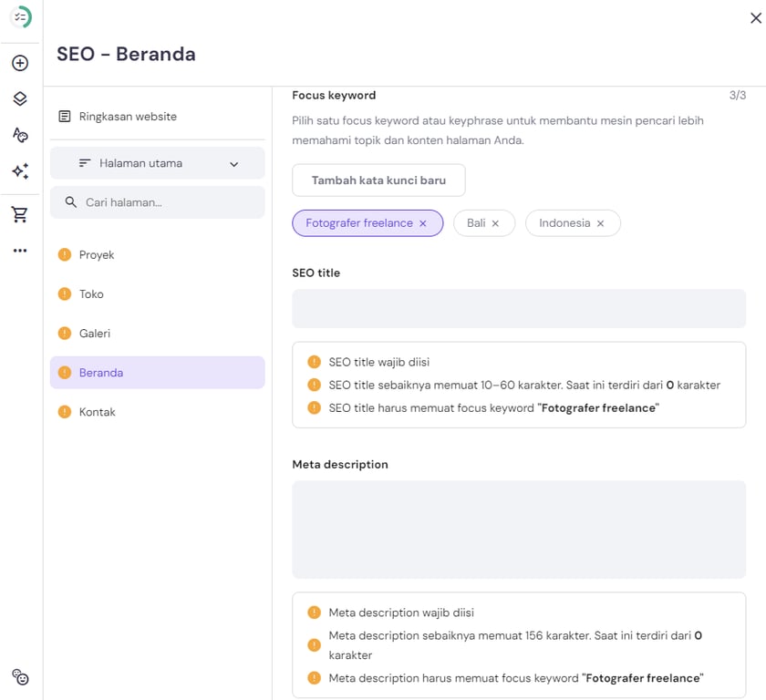
Task: Open cookie preferences smiley icon at bottom
Action: [x=20, y=678]
